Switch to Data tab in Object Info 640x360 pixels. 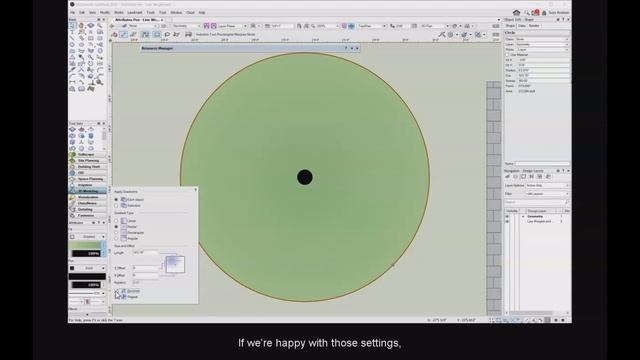(522, 26)
